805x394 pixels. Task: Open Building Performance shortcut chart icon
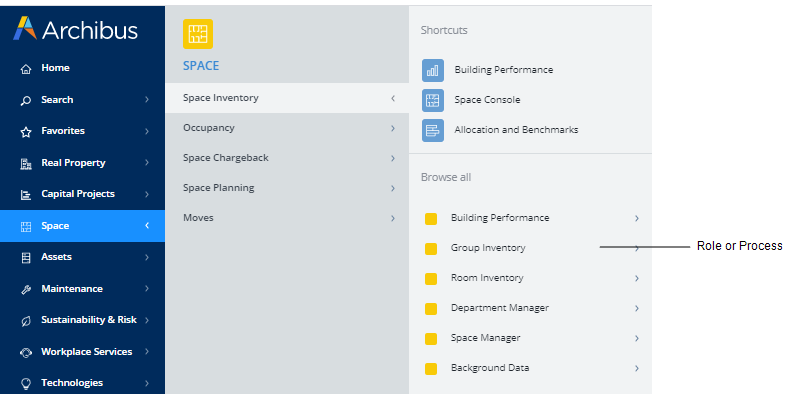click(433, 70)
